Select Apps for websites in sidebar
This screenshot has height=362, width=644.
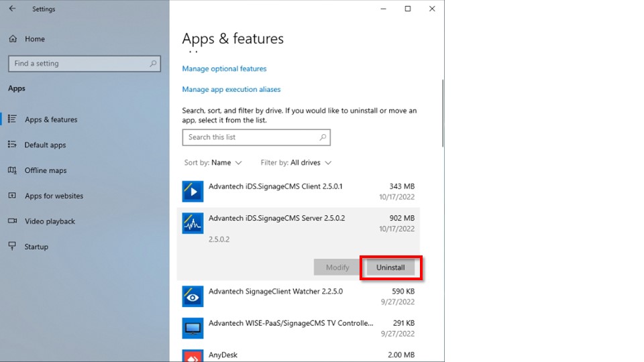[x=54, y=196]
